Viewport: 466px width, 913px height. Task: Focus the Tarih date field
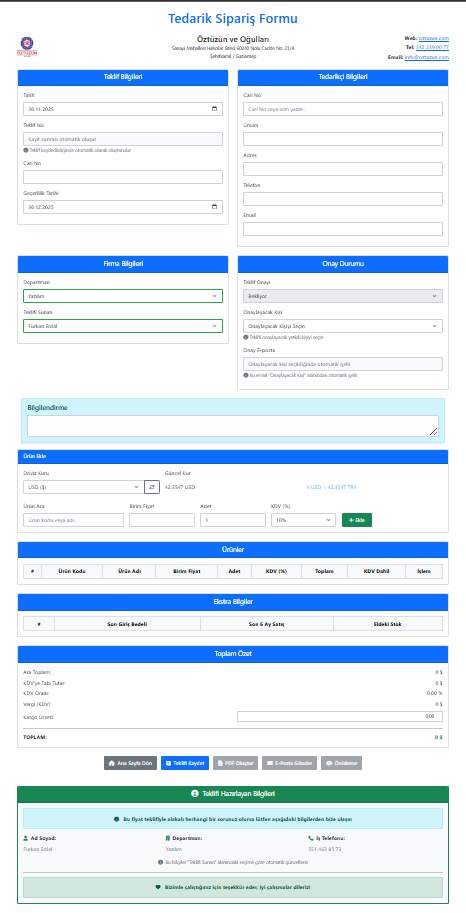[x=123, y=109]
